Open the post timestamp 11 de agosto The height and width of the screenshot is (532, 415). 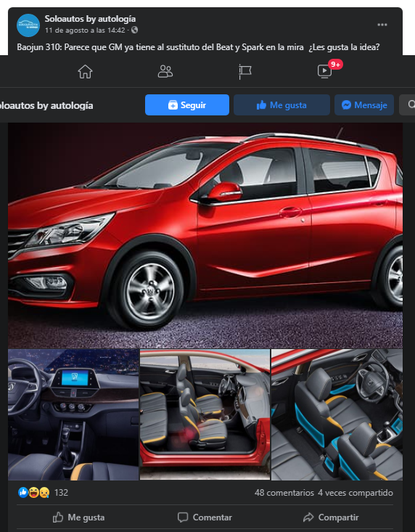[x=85, y=30]
